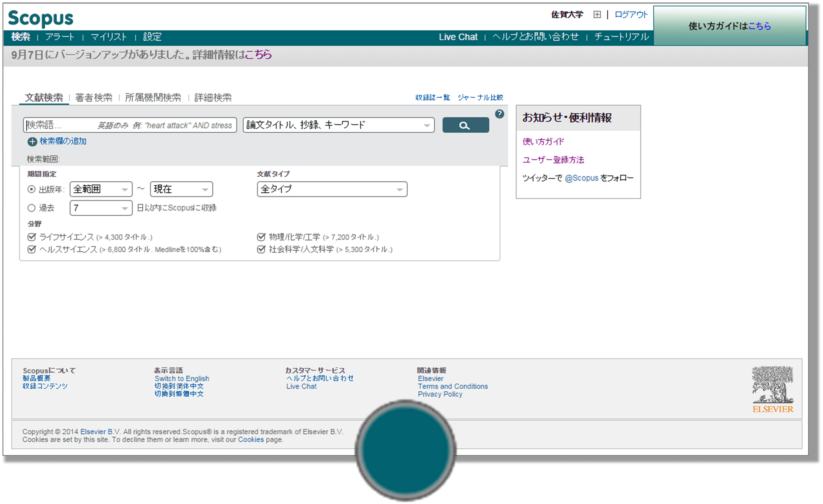Open 収録誌一覧 link
823x504 pixels.
433,97
